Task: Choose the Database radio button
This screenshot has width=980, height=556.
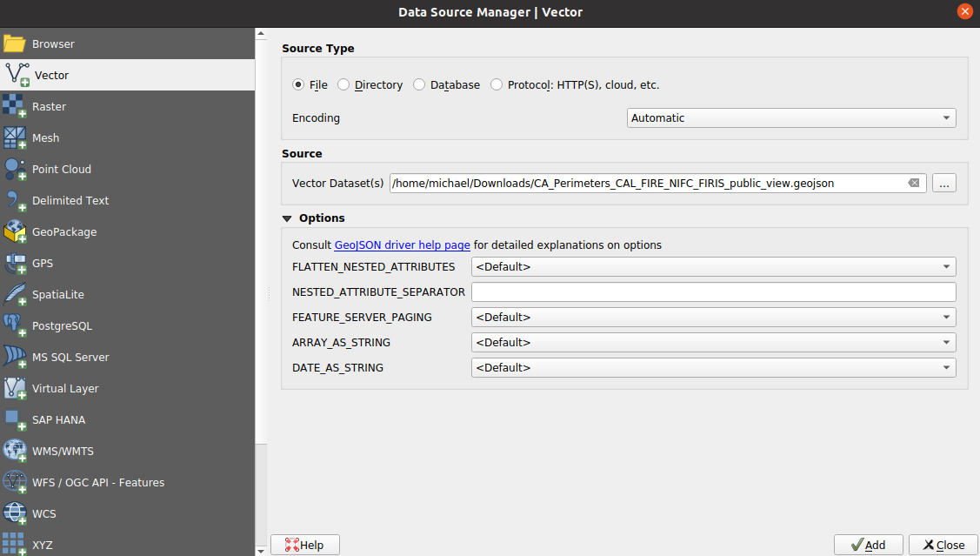Action: click(x=419, y=85)
